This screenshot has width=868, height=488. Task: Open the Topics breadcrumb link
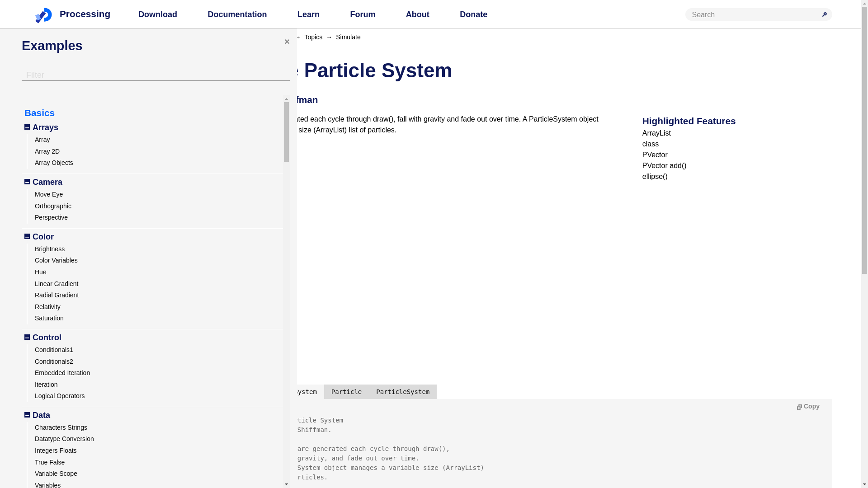pos(313,37)
